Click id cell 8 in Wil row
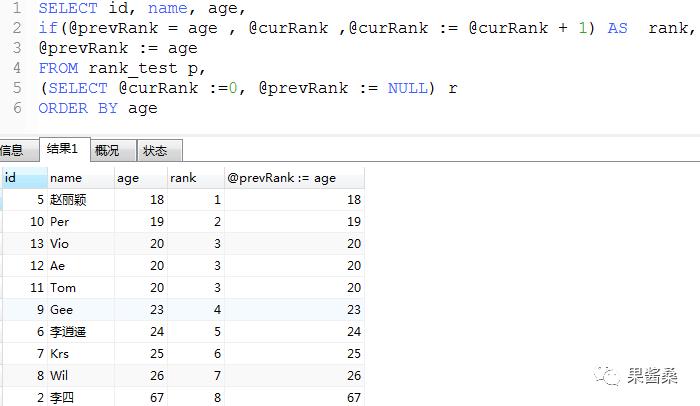The height and width of the screenshot is (406, 700). (25, 376)
